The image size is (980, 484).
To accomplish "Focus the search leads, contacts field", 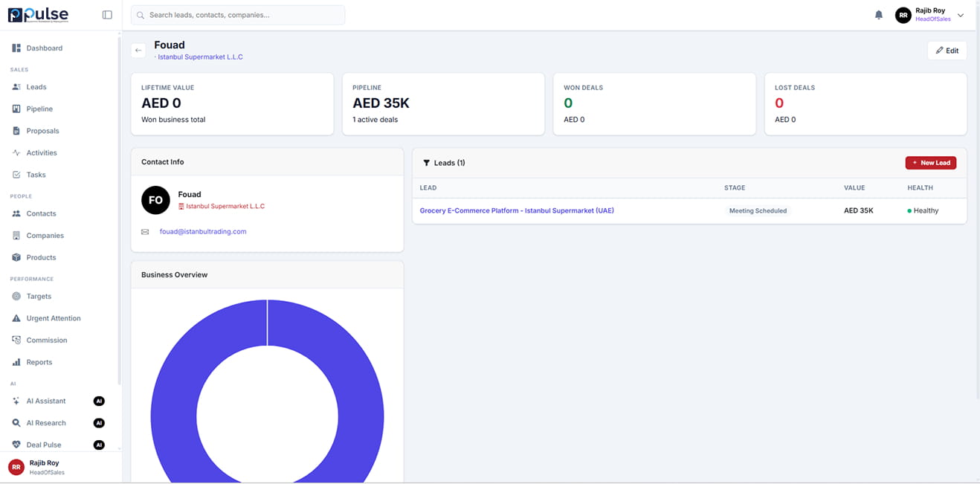I will click(238, 15).
